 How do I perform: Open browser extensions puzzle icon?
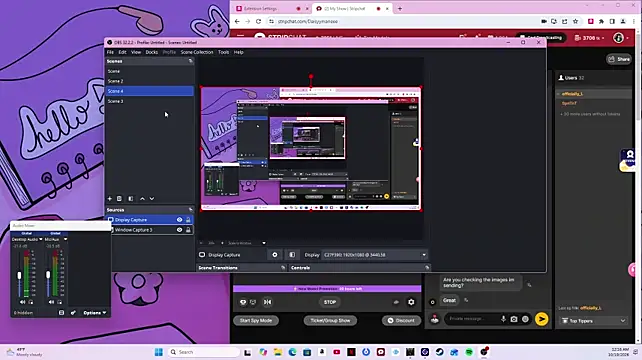pyautogui.click(x=601, y=21)
